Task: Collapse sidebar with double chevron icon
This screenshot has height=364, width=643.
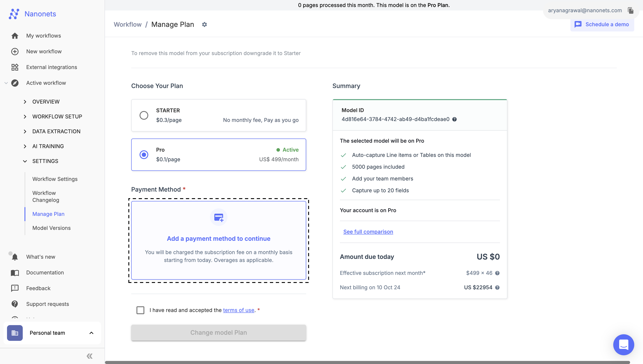Action: click(90, 356)
